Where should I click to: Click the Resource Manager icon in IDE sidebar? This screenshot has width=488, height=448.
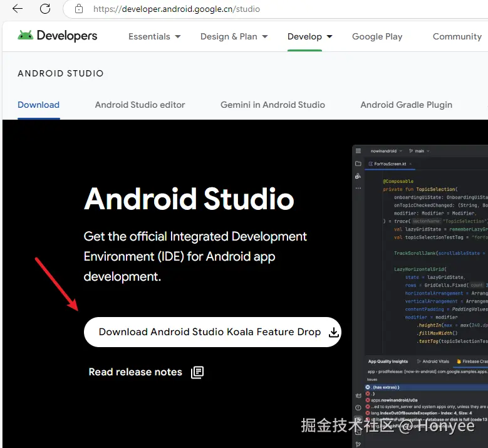click(358, 176)
